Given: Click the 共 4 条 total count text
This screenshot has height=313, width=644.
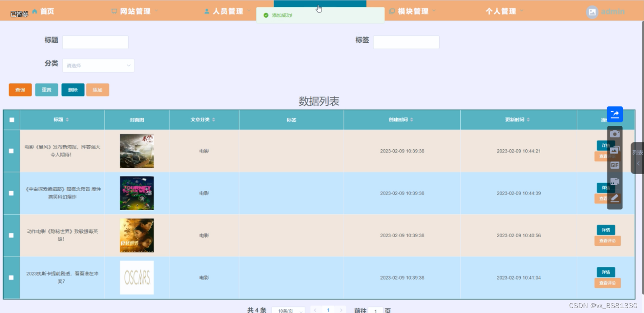Looking at the screenshot, I should 256,310.
